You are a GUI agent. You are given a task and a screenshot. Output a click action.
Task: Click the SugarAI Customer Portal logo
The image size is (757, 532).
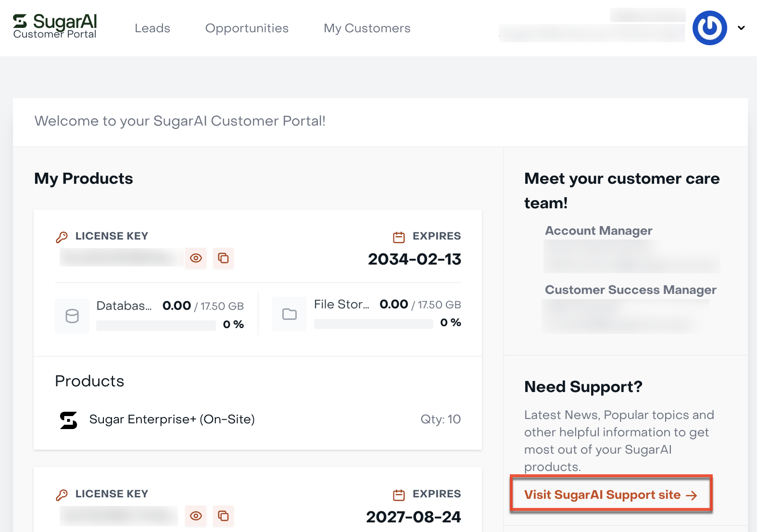click(55, 26)
